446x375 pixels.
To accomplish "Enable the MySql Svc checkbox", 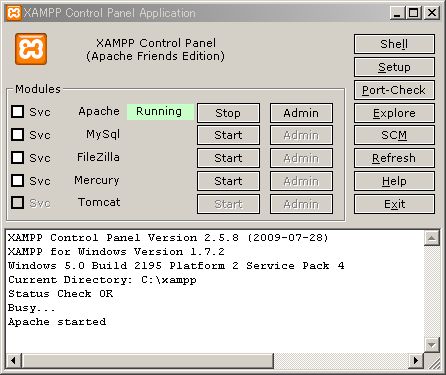I will pyautogui.click(x=17, y=135).
